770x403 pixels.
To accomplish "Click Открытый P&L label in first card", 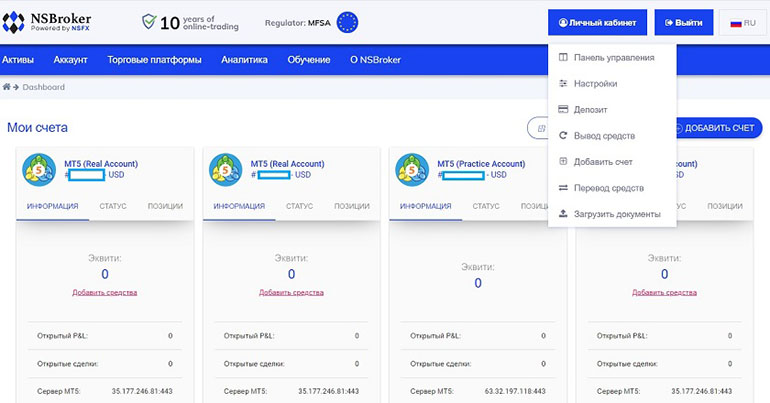I will coord(62,336).
